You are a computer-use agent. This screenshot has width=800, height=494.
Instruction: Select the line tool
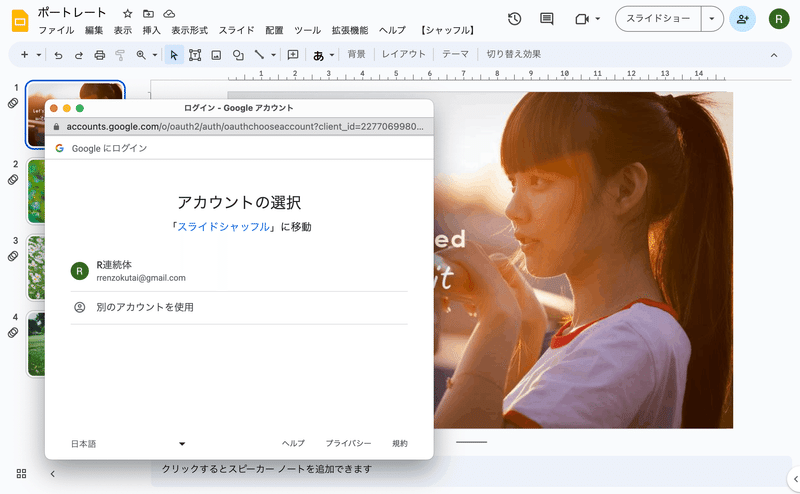point(259,55)
